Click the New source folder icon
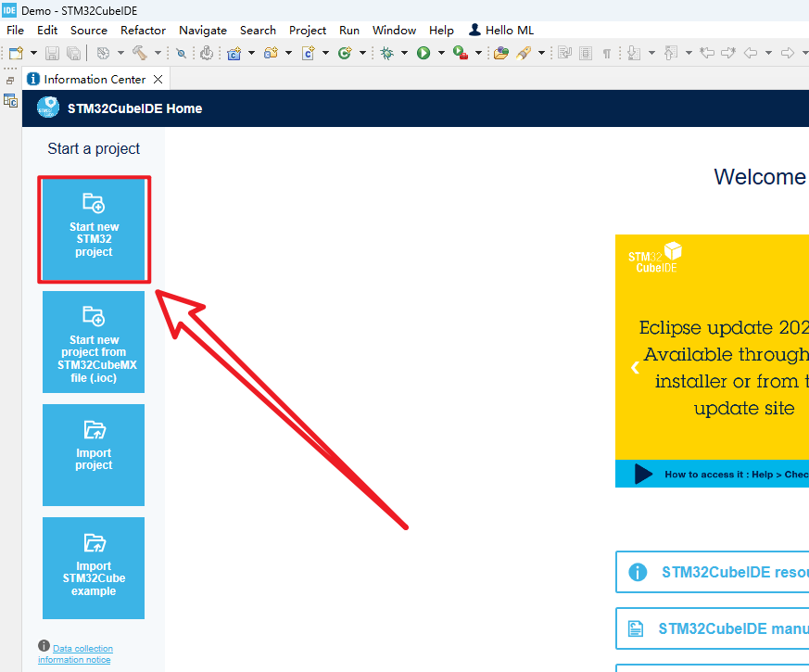The image size is (809, 672). (271, 53)
